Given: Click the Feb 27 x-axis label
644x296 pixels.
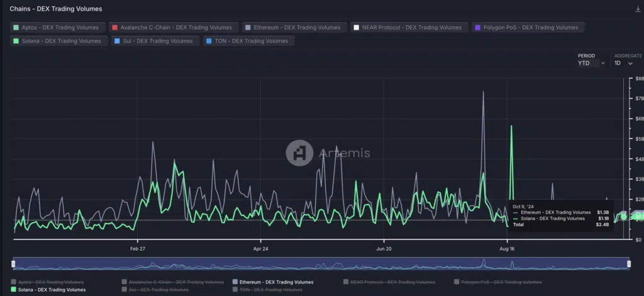Looking at the screenshot, I should tap(138, 249).
